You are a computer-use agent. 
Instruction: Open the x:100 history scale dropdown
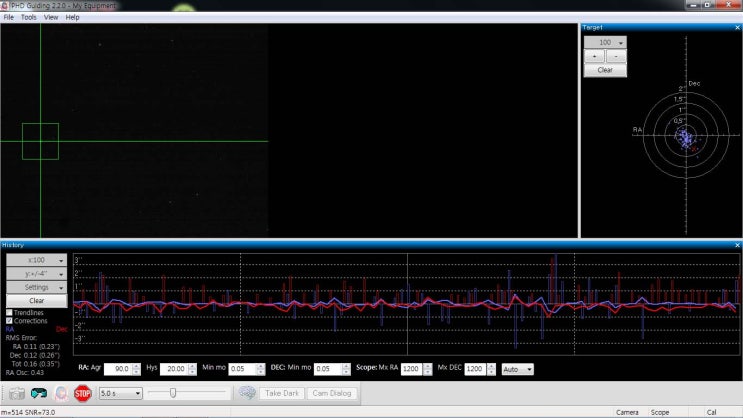tap(36, 259)
